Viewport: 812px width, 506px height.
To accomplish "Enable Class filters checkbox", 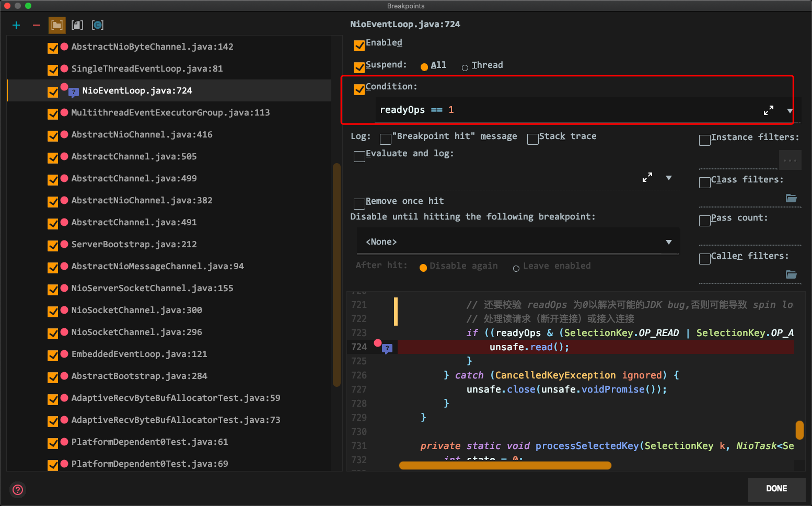I will (x=704, y=182).
